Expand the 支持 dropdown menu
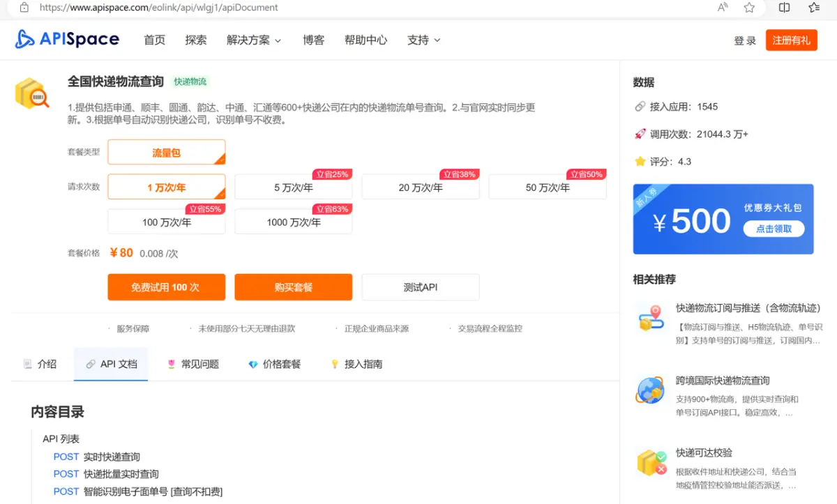Screen dimensions: 837x504 pos(423,40)
